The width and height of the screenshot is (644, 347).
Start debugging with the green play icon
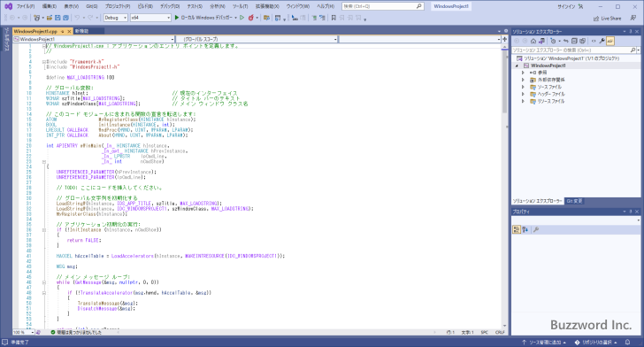[177, 18]
